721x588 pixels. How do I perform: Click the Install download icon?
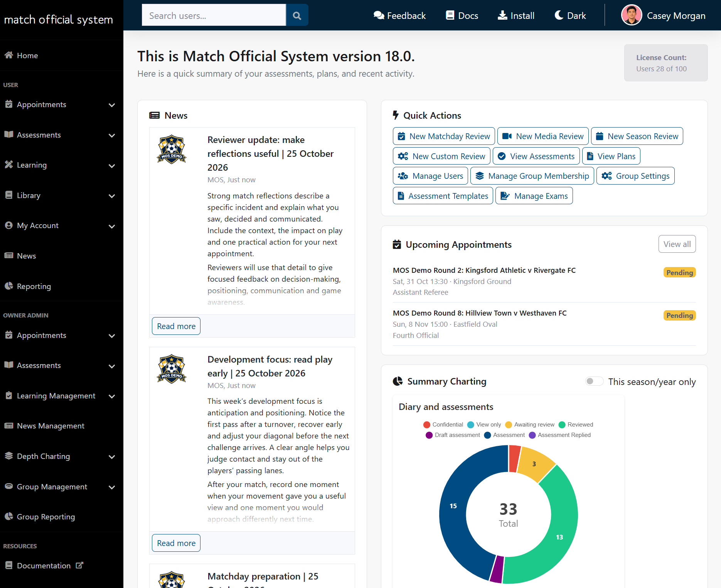(x=502, y=15)
